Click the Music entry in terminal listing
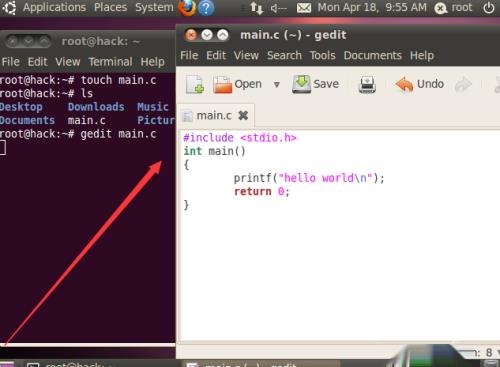Viewport: 500px width, 367px height. tap(153, 107)
